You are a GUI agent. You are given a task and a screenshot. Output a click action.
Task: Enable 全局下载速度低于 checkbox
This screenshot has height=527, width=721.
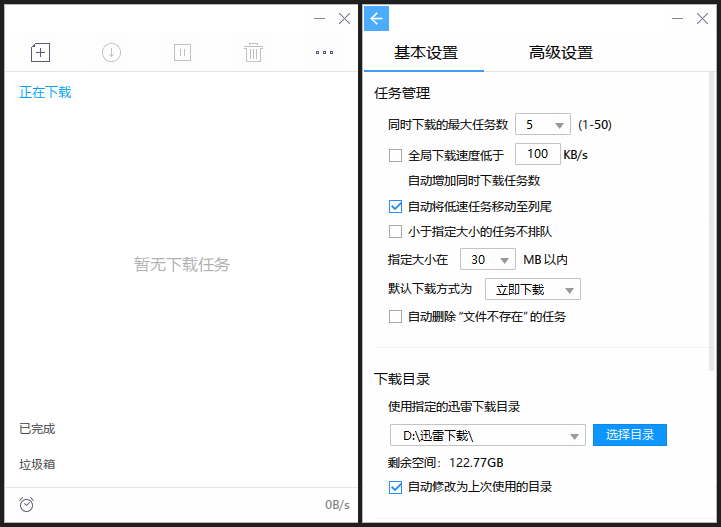tap(395, 155)
